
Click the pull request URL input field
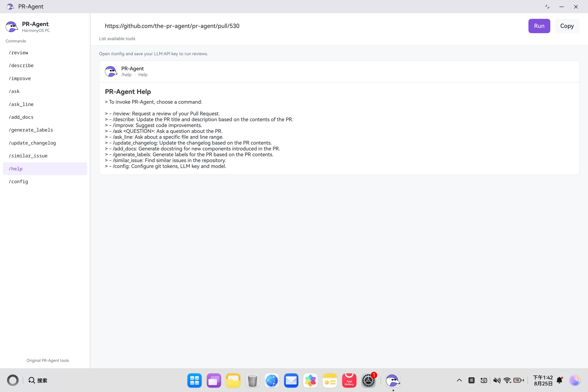(311, 26)
